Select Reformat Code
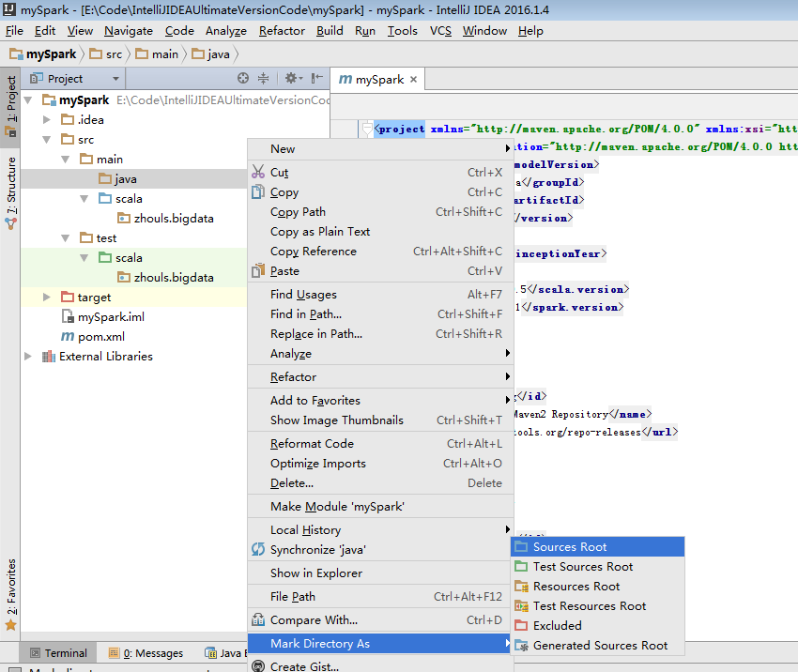 tap(380, 444)
